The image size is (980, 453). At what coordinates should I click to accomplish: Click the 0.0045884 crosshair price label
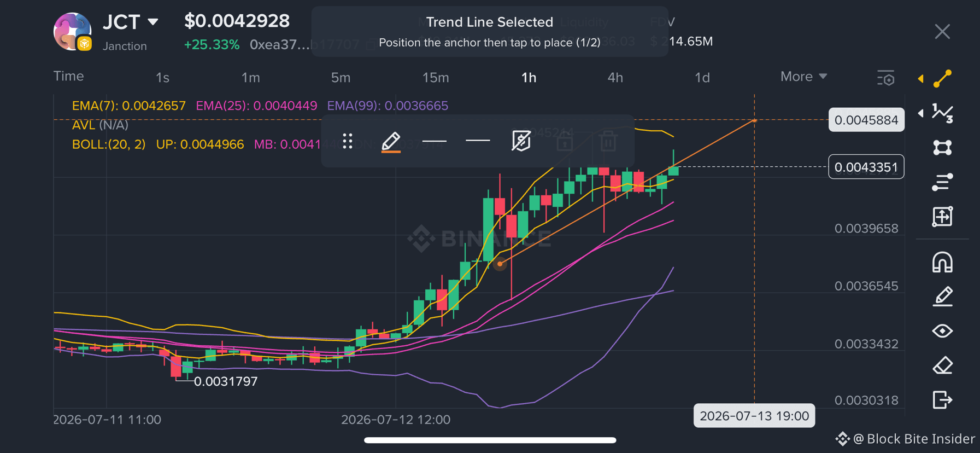click(x=866, y=120)
